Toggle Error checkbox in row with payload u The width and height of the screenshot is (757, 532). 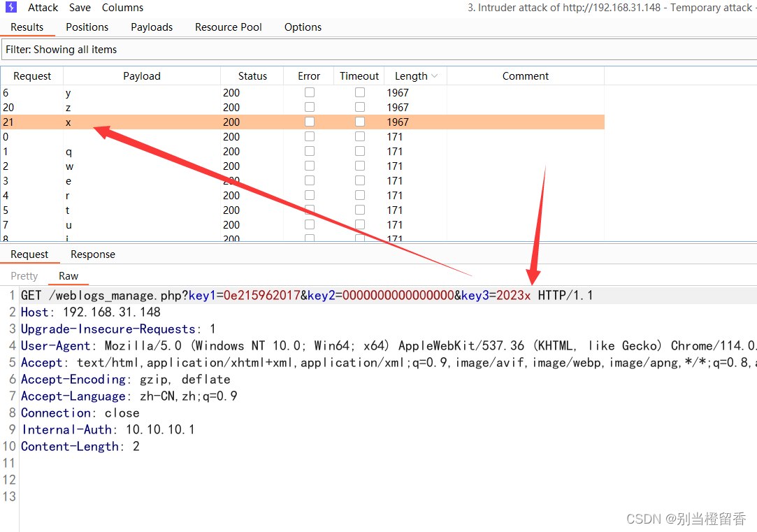click(x=310, y=224)
